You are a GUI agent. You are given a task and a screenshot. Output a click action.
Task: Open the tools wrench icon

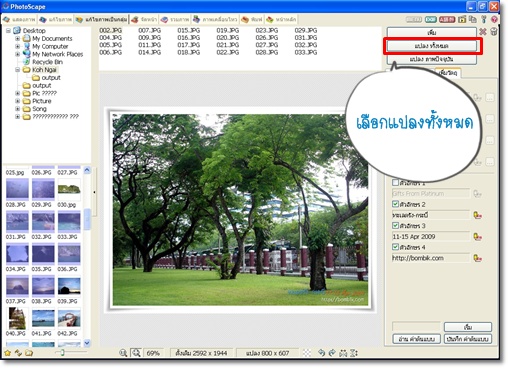point(484,20)
